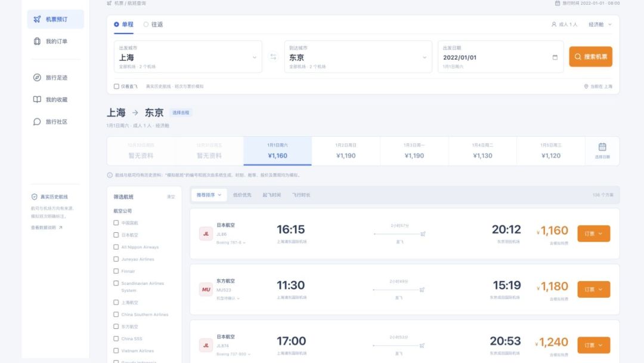Swap departure and arrival cities
This screenshot has width=644, height=363.
point(273,57)
